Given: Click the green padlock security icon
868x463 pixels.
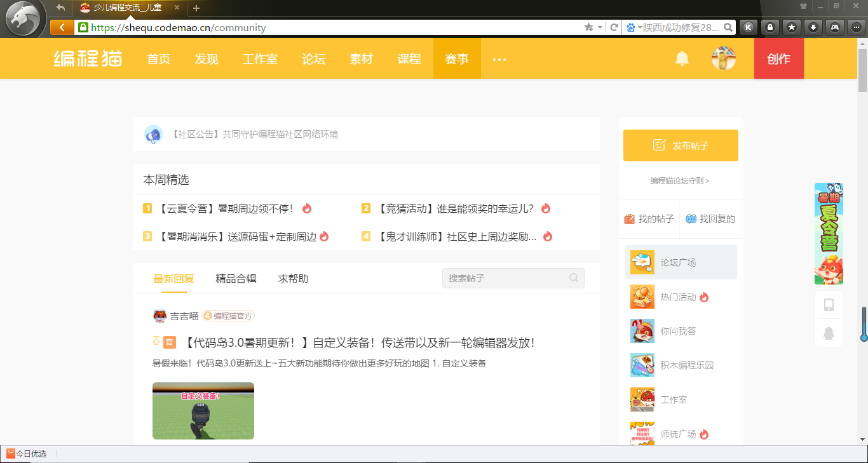Looking at the screenshot, I should click(83, 27).
